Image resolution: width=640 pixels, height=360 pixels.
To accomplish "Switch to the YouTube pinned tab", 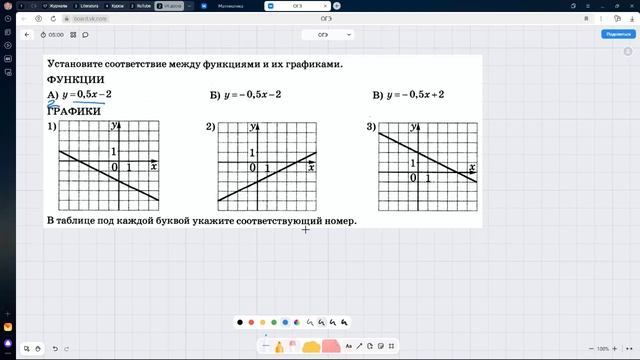I will click(x=141, y=6).
